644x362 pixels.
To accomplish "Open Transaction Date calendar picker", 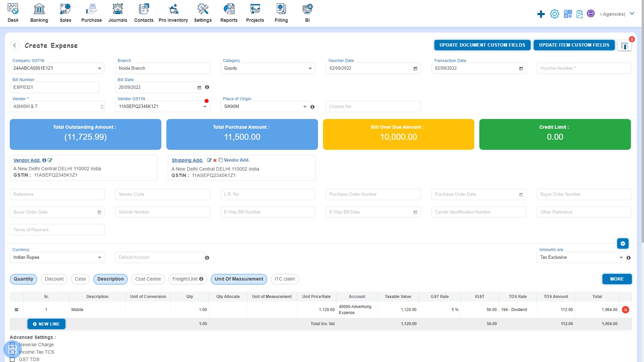I will click(x=521, y=68).
